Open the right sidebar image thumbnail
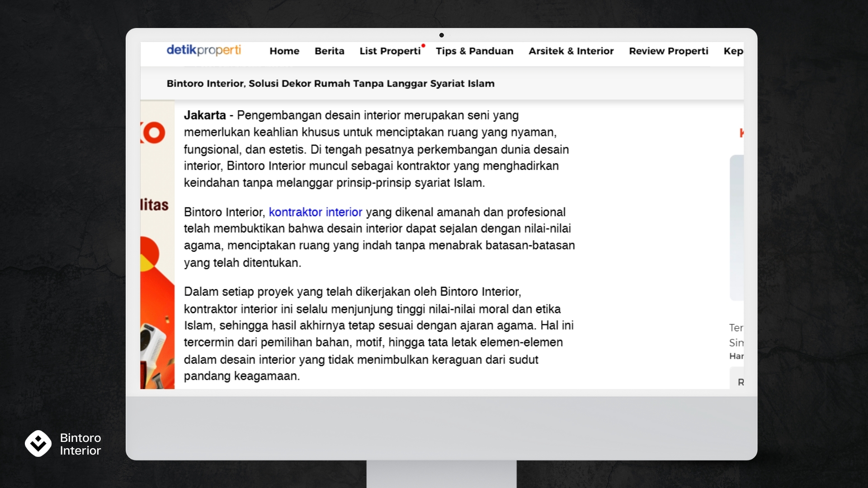Viewport: 868px width, 488px height. [737, 227]
